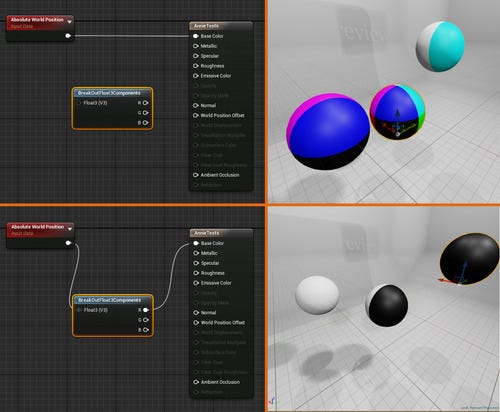500x412 pixels.
Task: Click the R output pin of unconnected BreakOutFloat3Components
Action: tap(146, 103)
